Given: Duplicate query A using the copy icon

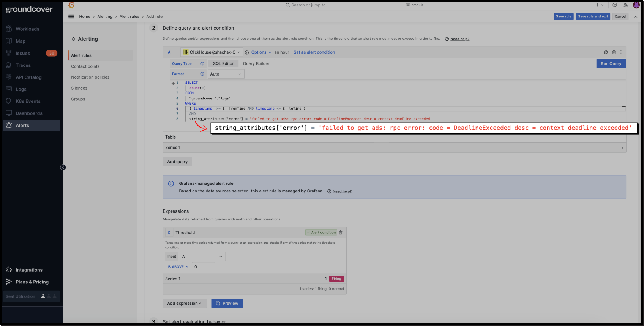Looking at the screenshot, I should [606, 52].
